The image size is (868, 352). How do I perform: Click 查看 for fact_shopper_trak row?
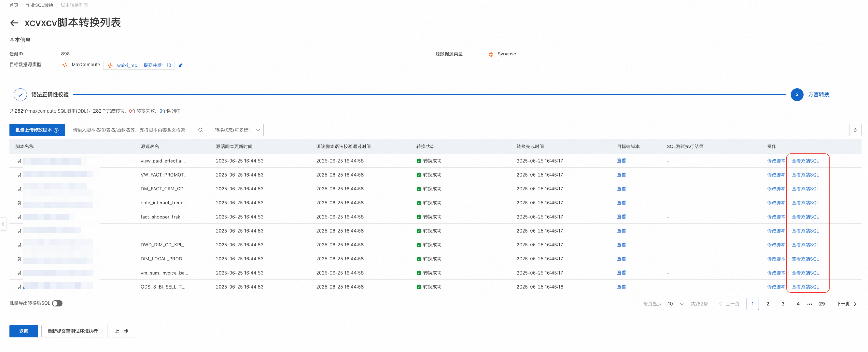621,217
